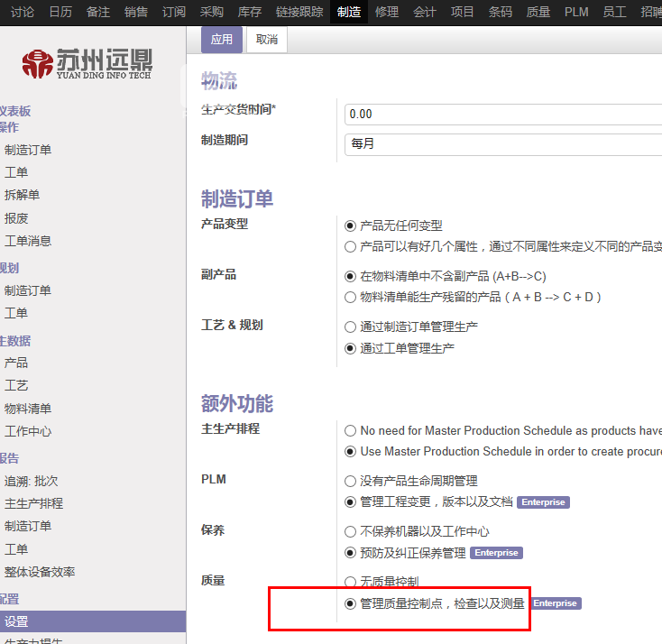Click the 苏州远鼎 company logo
Viewport: 662px width, 644px height.
87,64
